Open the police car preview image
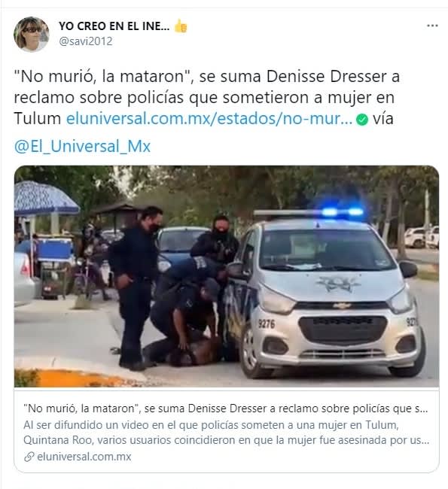 coord(227,276)
